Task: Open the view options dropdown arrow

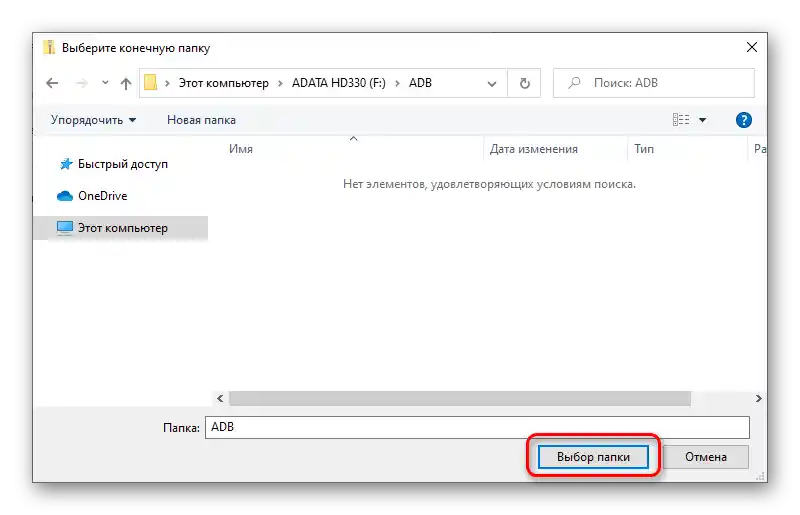Action: (703, 120)
